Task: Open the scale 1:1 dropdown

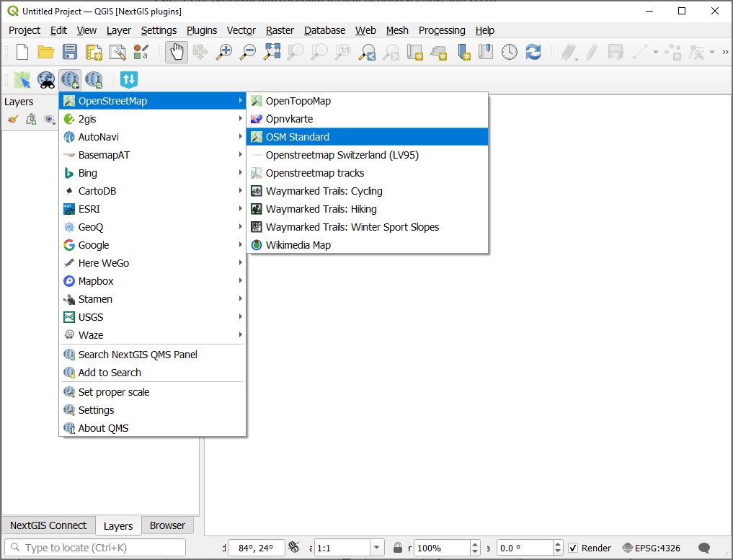Action: click(377, 548)
